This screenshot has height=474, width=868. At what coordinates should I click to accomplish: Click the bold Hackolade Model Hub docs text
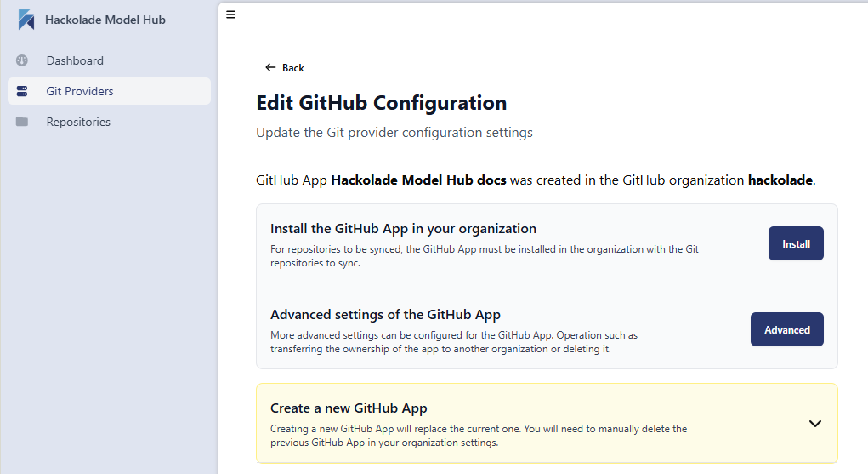[418, 180]
